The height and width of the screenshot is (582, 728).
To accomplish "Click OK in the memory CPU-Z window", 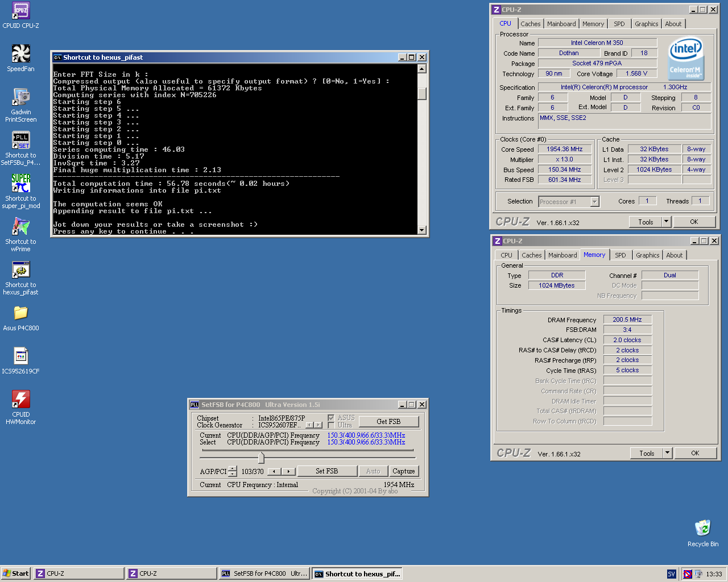I will (695, 453).
